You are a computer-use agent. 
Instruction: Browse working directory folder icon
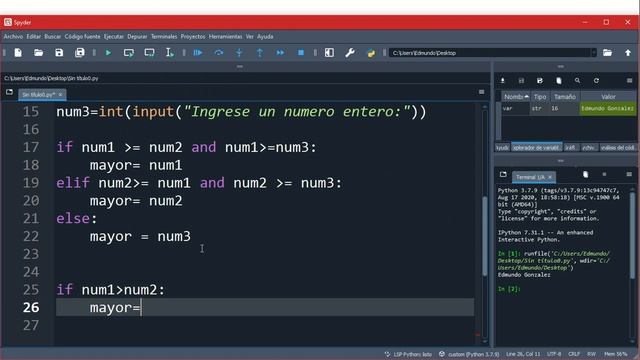pyautogui.click(x=607, y=53)
